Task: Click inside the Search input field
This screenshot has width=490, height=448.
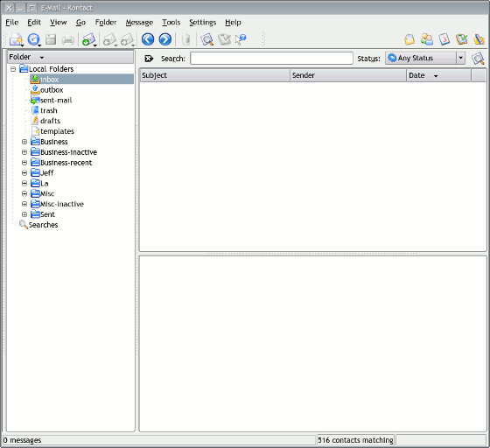Action: [x=271, y=59]
